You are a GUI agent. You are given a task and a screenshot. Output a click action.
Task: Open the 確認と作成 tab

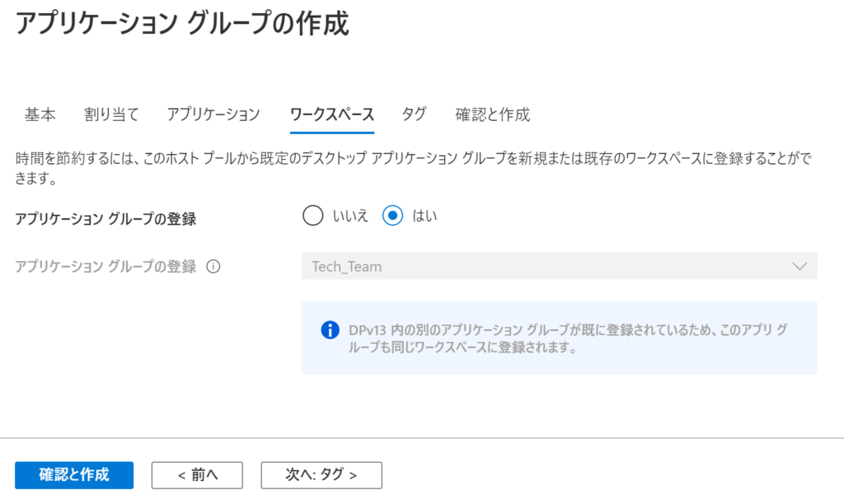coord(493,114)
